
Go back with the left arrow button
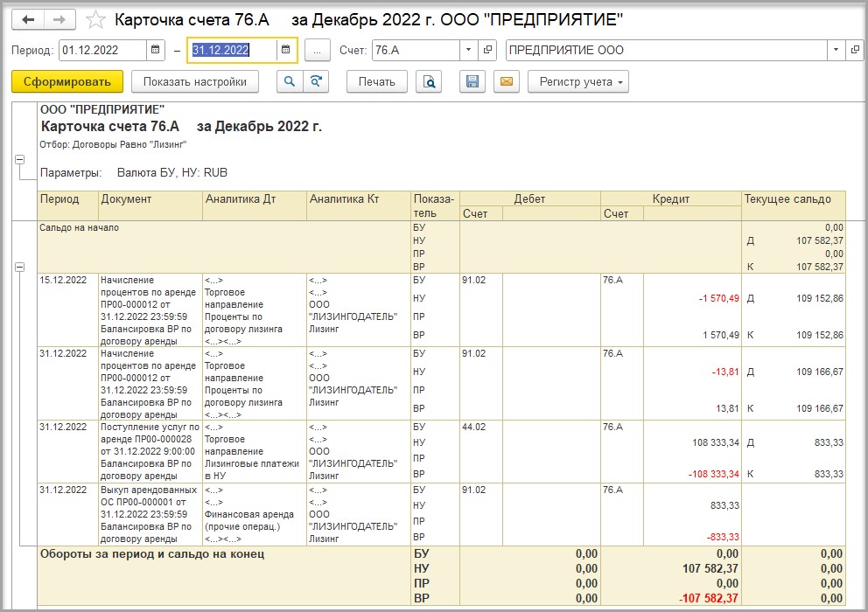29,20
